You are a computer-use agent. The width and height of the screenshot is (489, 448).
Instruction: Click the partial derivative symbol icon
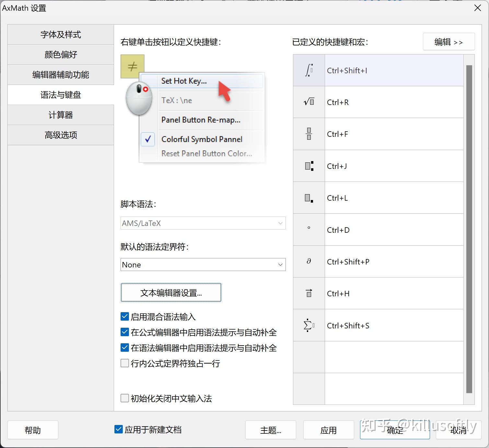(x=309, y=261)
